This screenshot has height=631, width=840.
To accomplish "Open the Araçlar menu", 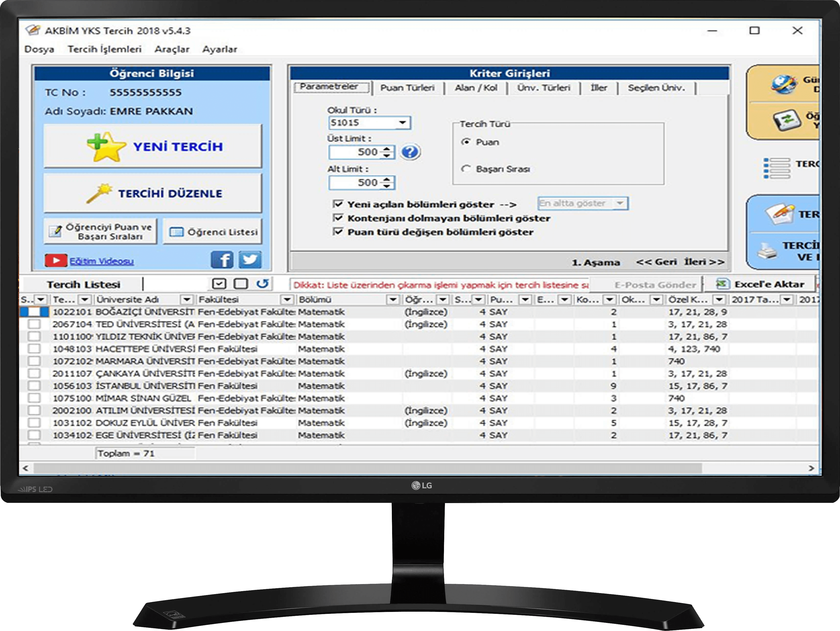I will click(x=172, y=49).
